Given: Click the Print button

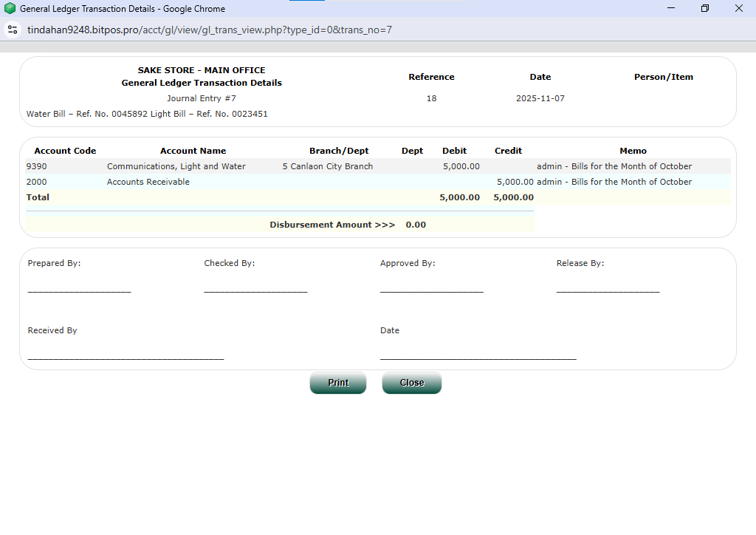Looking at the screenshot, I should coord(338,383).
